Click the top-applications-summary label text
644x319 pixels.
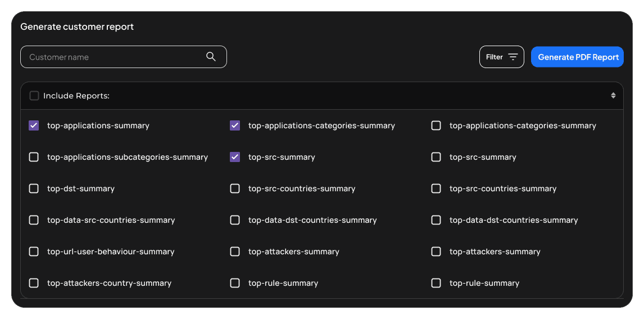pos(98,126)
